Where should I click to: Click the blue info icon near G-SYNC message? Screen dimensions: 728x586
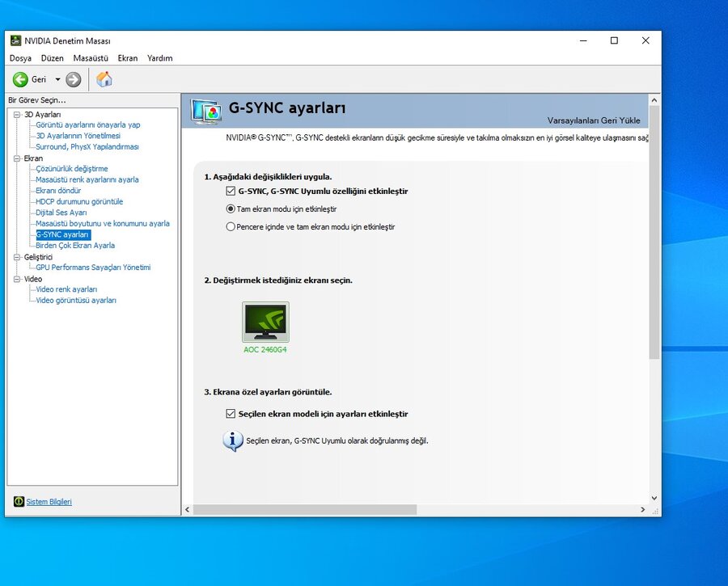click(x=233, y=441)
